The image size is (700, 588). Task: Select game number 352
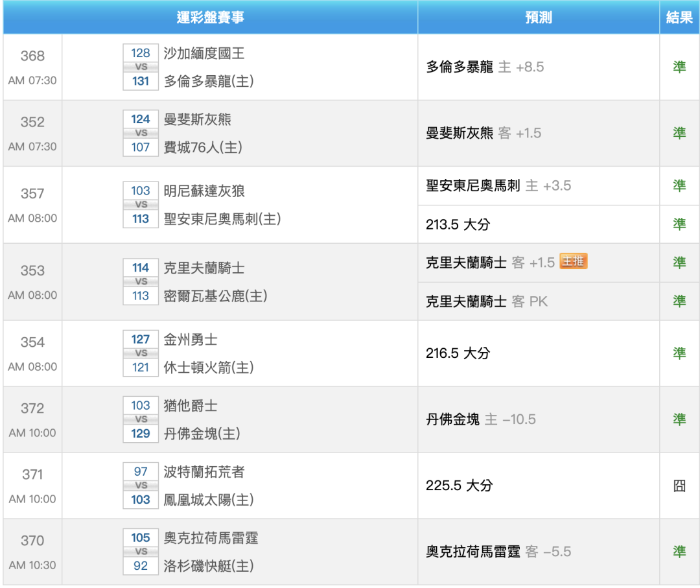[32, 122]
